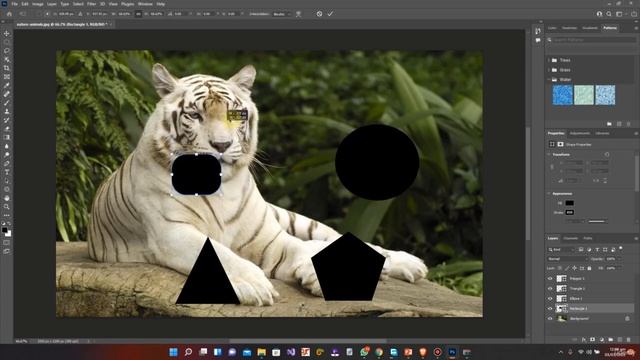
Task: Select the Clone Stamp tool
Action: coord(7,111)
